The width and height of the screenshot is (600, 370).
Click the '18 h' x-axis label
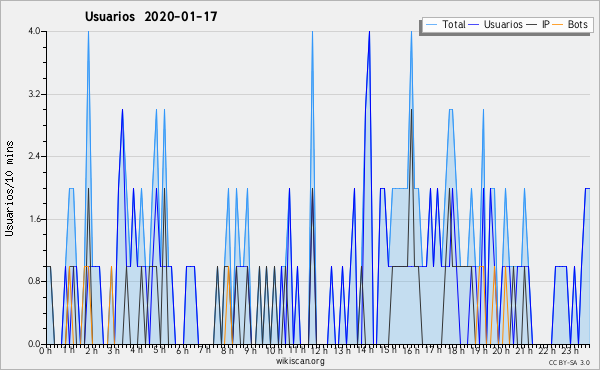456,351
